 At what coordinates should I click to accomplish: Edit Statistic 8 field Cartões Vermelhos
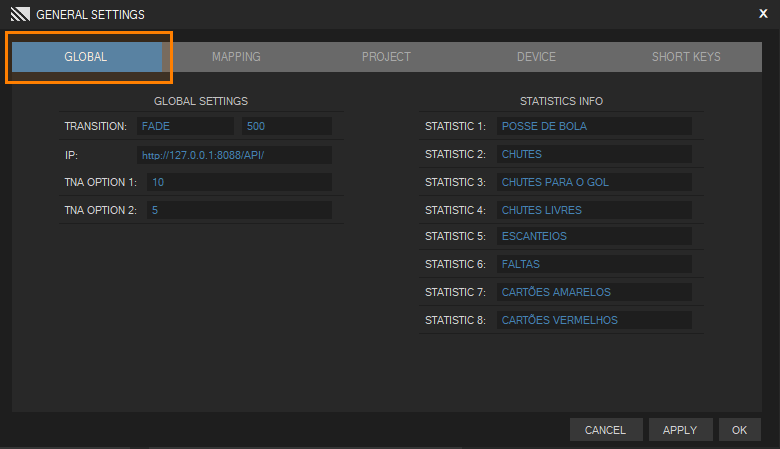[x=594, y=320]
